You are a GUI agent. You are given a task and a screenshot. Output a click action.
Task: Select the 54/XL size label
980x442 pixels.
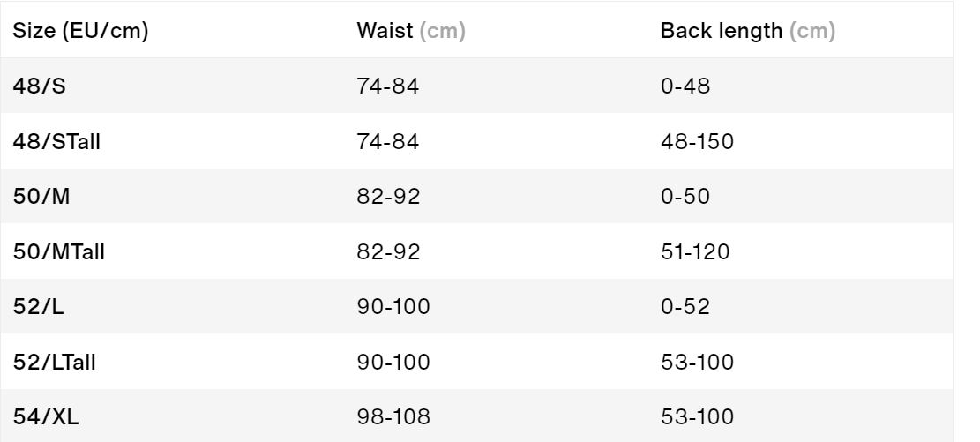coord(46,417)
